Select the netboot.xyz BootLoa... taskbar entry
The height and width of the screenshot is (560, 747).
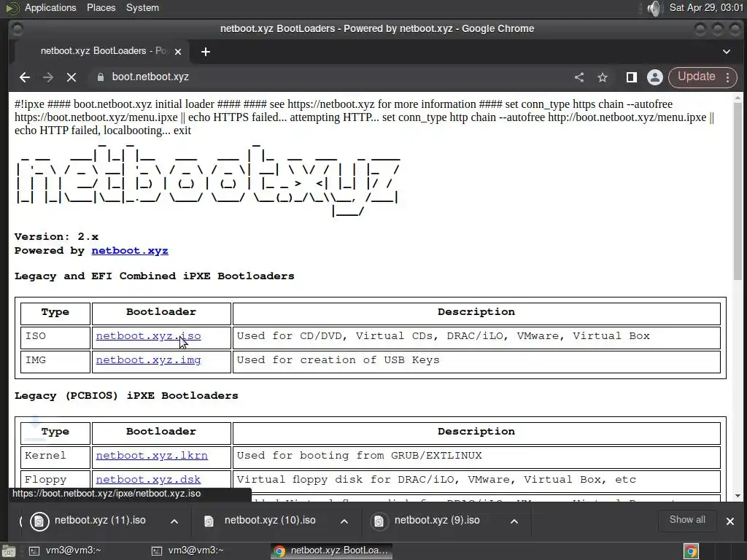pos(332,551)
